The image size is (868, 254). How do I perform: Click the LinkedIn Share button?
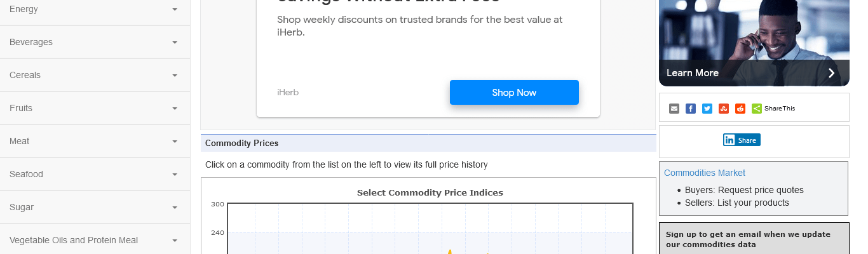tap(742, 140)
